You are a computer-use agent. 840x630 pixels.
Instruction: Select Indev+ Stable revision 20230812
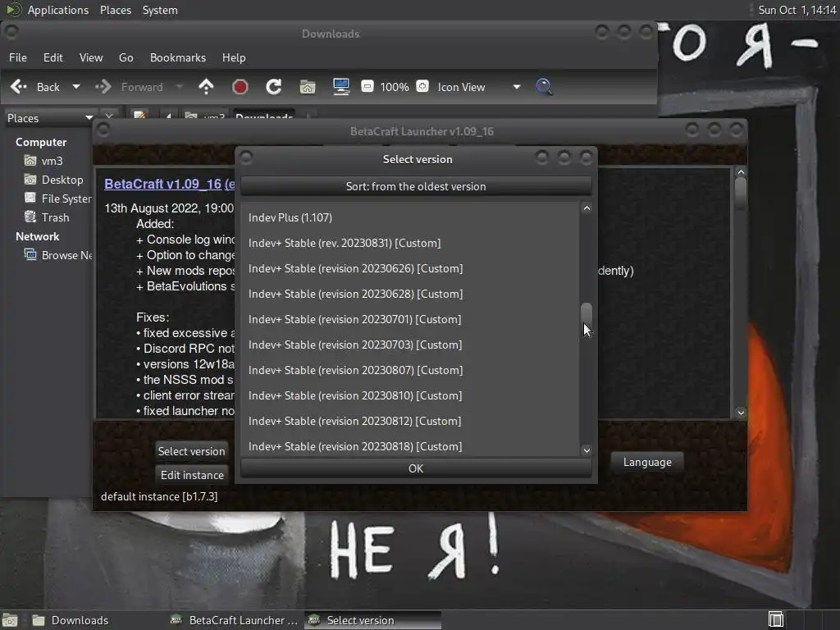[410, 421]
